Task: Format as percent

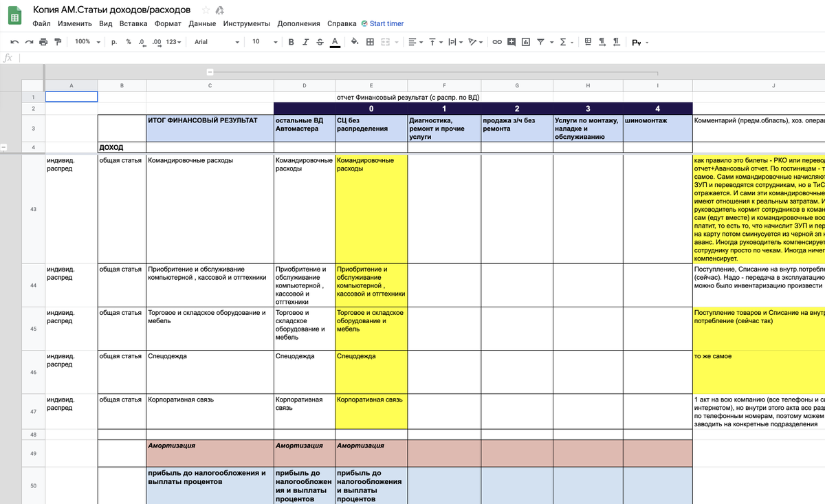Action: (128, 42)
